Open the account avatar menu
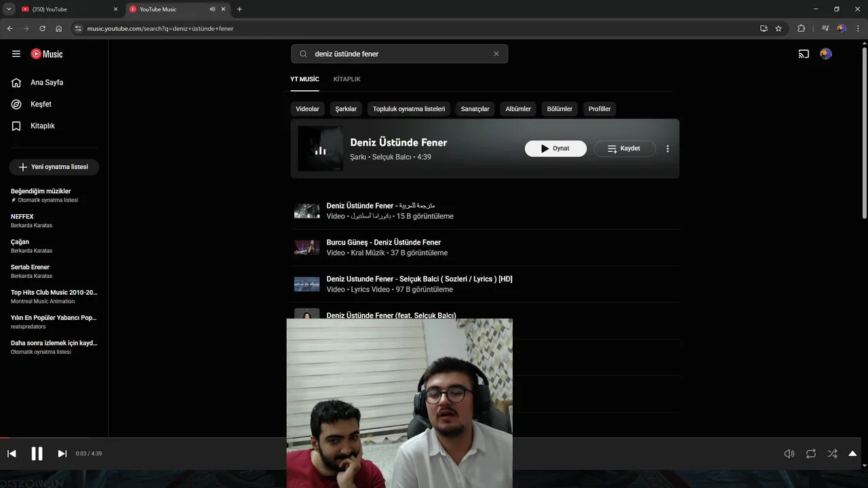The height and width of the screenshot is (488, 868). pos(826,54)
